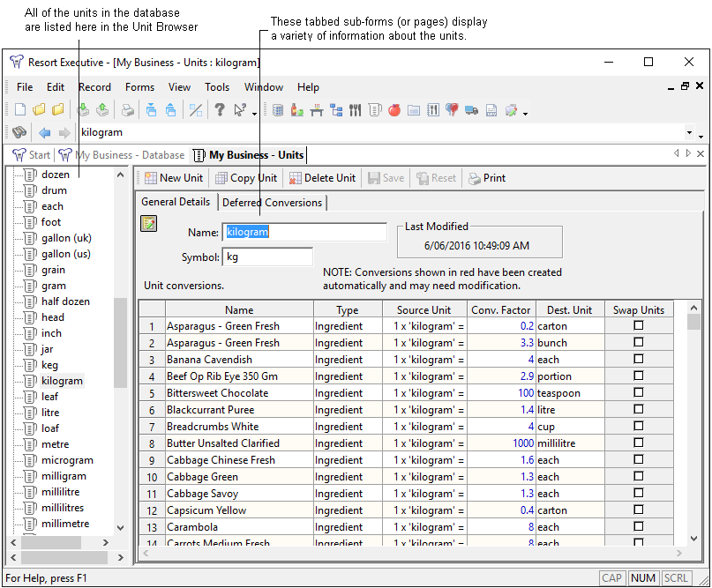
Task: Click the new blank document toolbar icon
Action: [20, 110]
